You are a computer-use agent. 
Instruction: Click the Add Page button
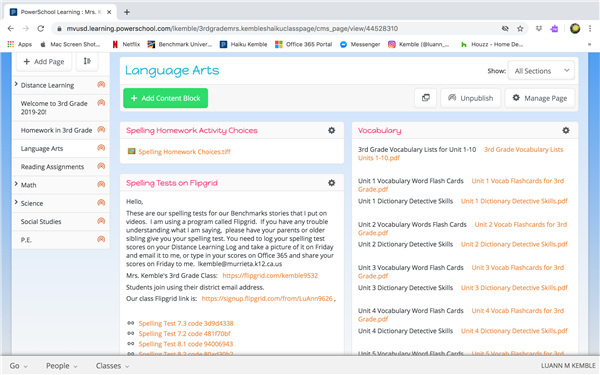44,62
